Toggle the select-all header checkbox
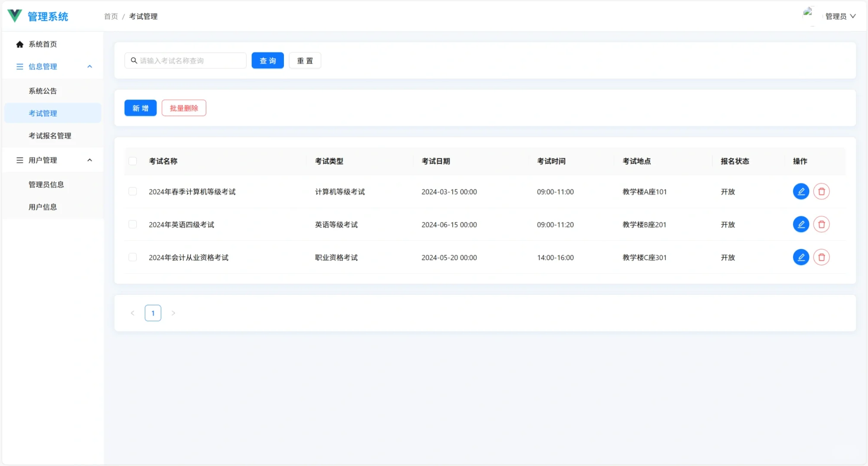The width and height of the screenshot is (868, 466). click(x=133, y=161)
